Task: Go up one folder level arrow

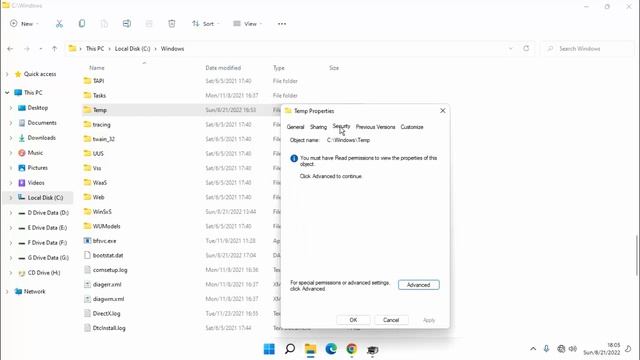Action: [x=54, y=49]
